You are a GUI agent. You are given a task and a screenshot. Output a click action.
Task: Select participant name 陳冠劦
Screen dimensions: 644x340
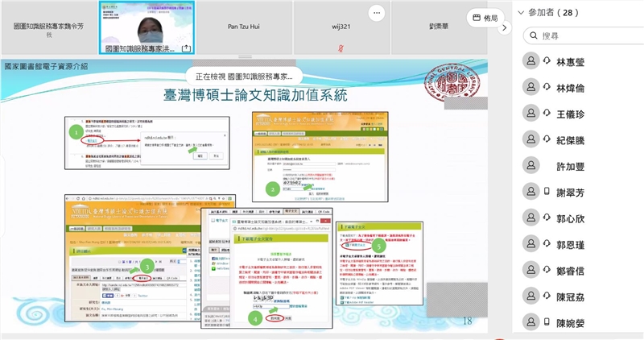570,297
